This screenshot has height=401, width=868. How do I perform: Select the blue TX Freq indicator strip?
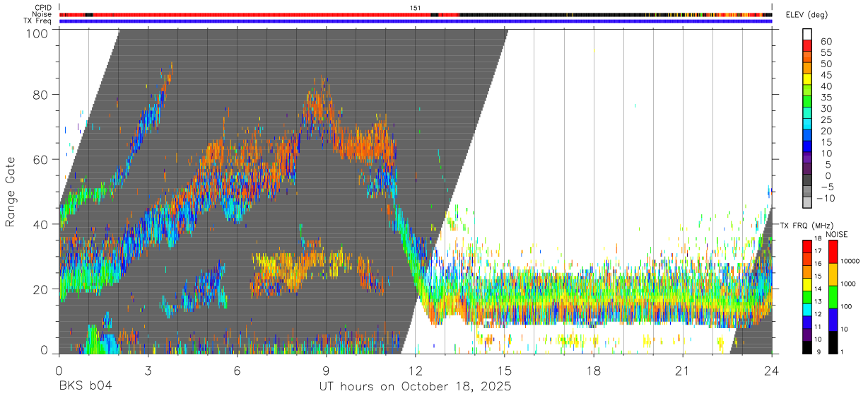click(x=416, y=21)
